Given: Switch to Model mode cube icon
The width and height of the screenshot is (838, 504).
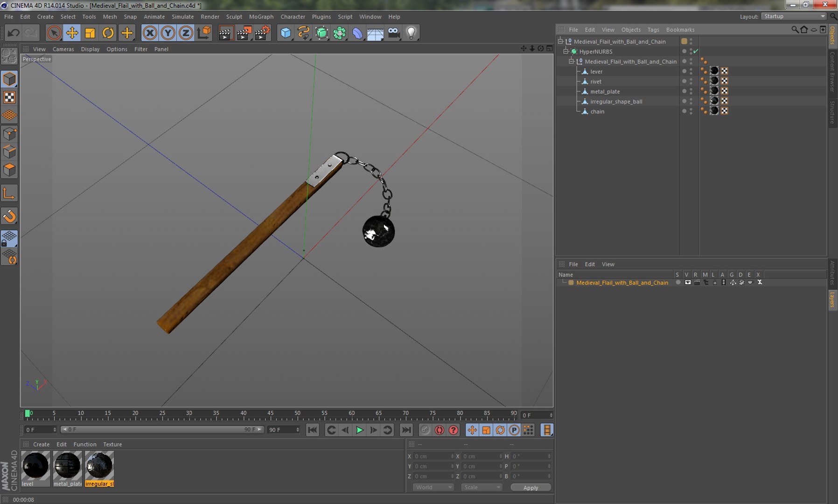Looking at the screenshot, I should pyautogui.click(x=9, y=79).
